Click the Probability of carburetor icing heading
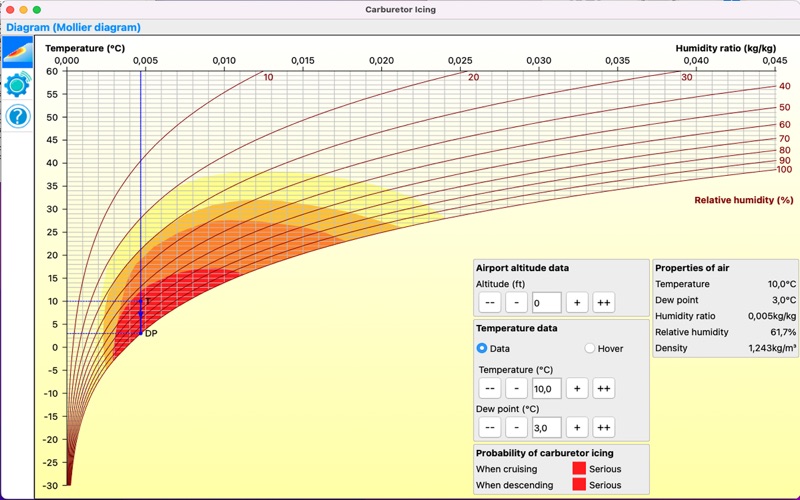 545,453
